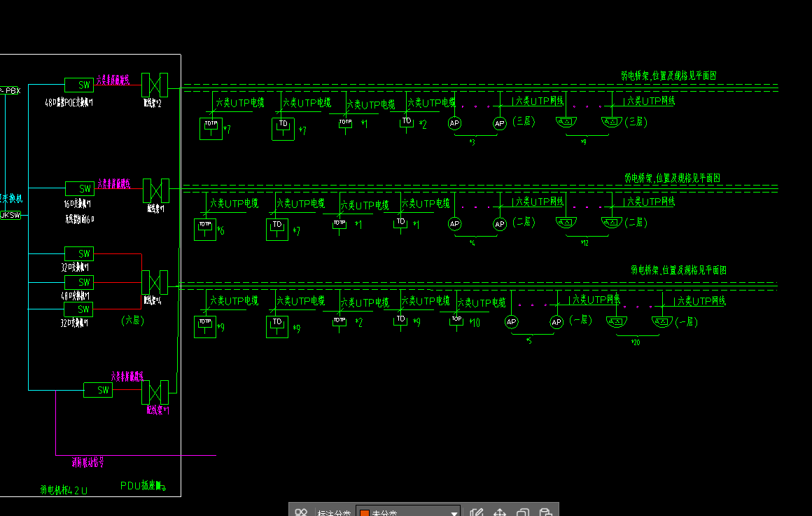Click the paste clipboard icon in bottom toolbar
Image resolution: width=812 pixels, height=516 pixels.
[545, 512]
